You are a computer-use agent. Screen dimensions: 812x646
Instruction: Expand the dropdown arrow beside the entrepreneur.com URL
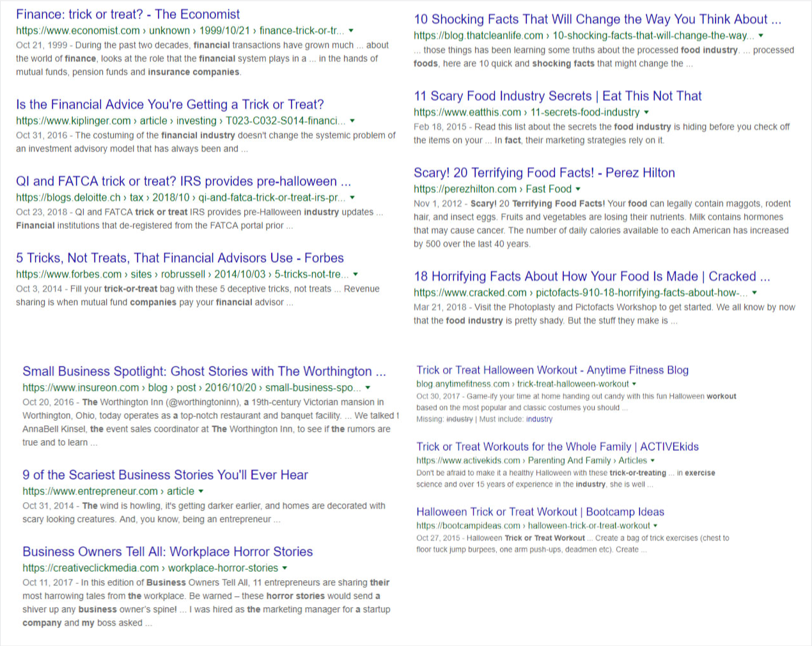[201, 491]
